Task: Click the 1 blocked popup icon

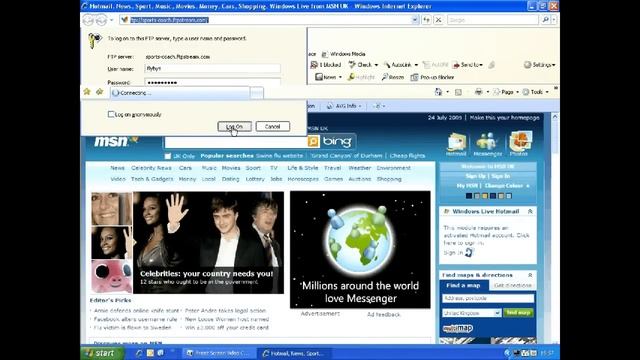Action: pyautogui.click(x=314, y=65)
